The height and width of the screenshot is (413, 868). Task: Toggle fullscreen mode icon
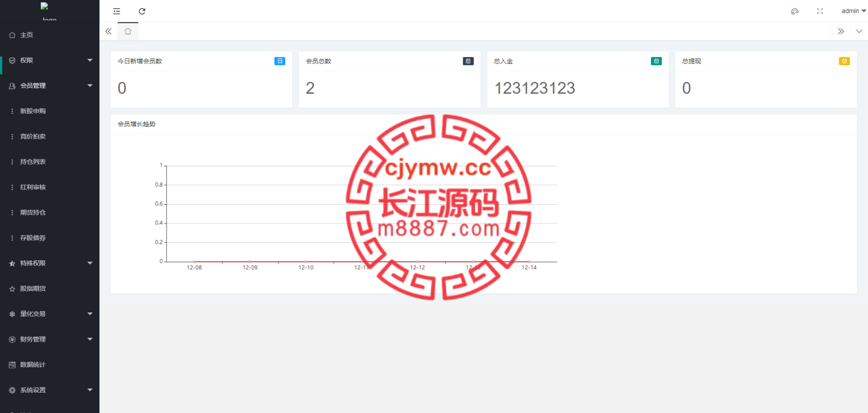pyautogui.click(x=820, y=11)
